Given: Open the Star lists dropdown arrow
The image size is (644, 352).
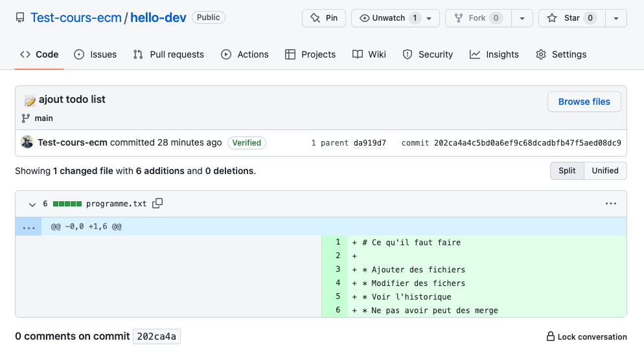Looking at the screenshot, I should pos(615,18).
